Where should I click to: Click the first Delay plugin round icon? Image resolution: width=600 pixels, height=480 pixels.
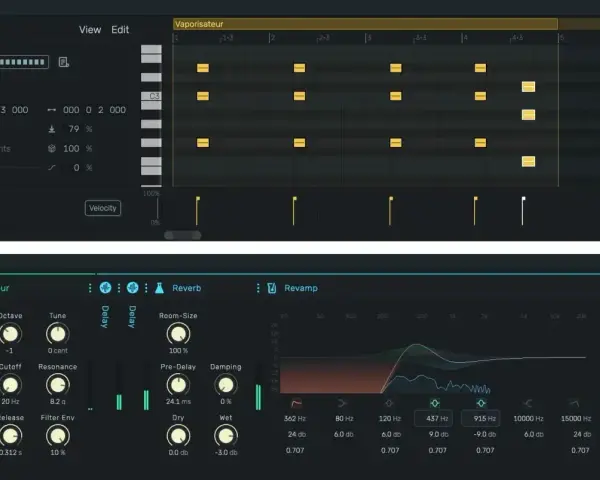[105, 288]
